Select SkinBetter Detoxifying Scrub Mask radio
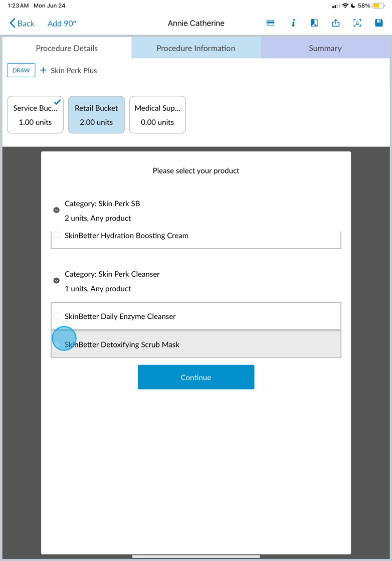The image size is (392, 561). pyautogui.click(x=57, y=344)
